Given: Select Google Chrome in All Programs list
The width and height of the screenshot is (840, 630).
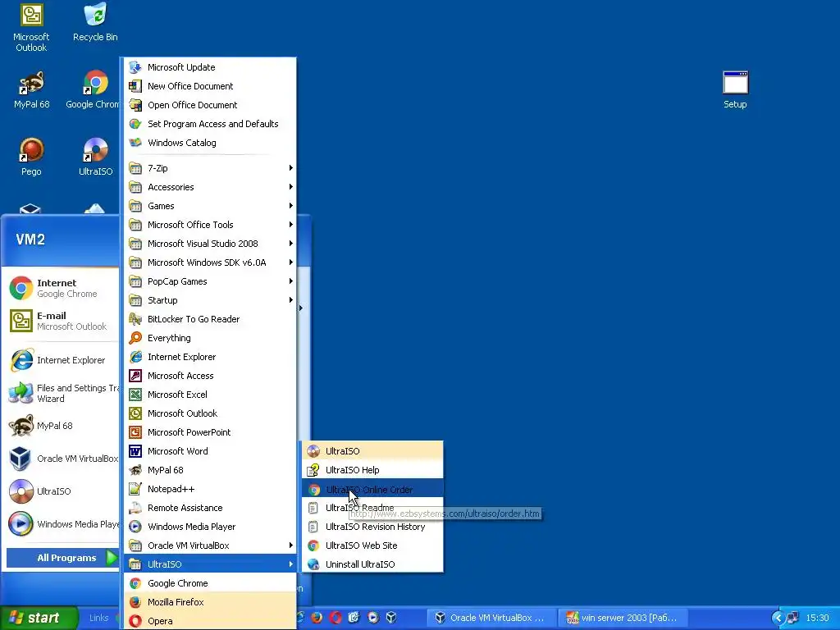Looking at the screenshot, I should point(211,583).
